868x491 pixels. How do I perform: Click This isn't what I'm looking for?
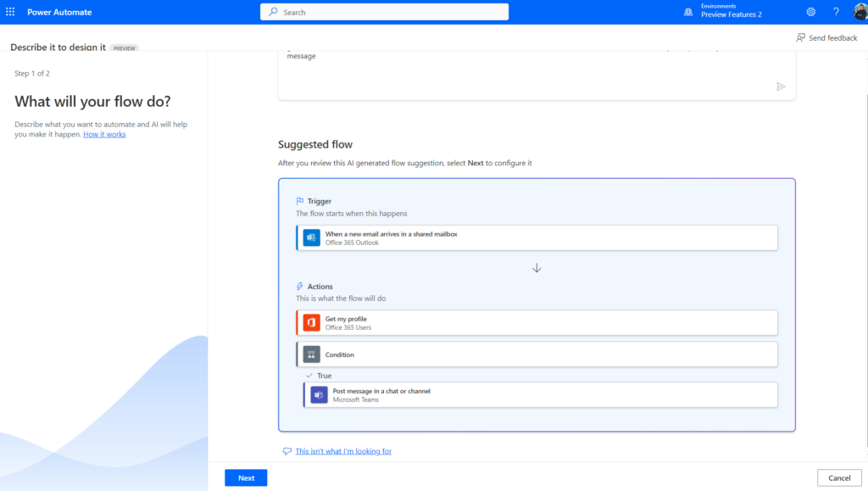click(x=342, y=450)
